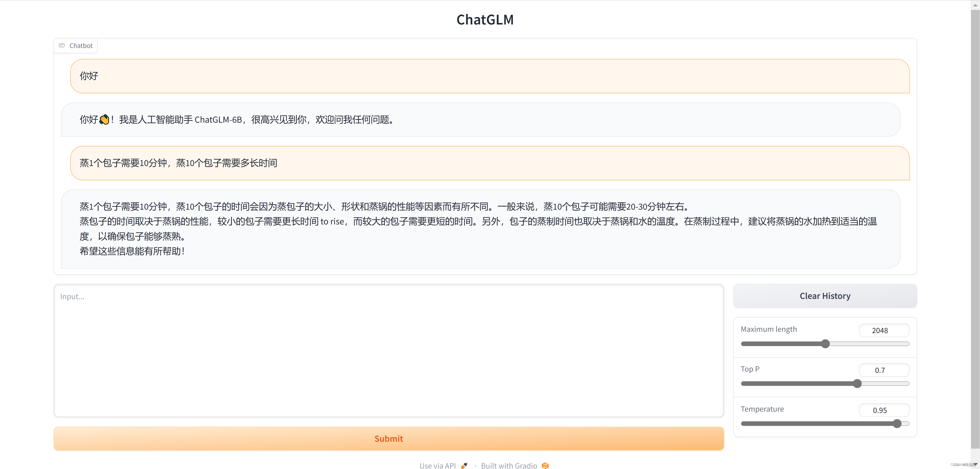The image size is (980, 469).
Task: Click the Top P label
Action: 750,369
